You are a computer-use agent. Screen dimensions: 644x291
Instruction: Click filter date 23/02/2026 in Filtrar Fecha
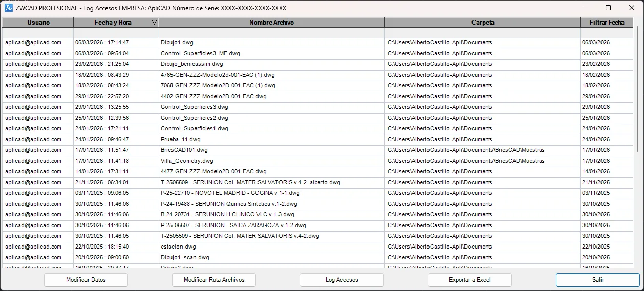596,64
